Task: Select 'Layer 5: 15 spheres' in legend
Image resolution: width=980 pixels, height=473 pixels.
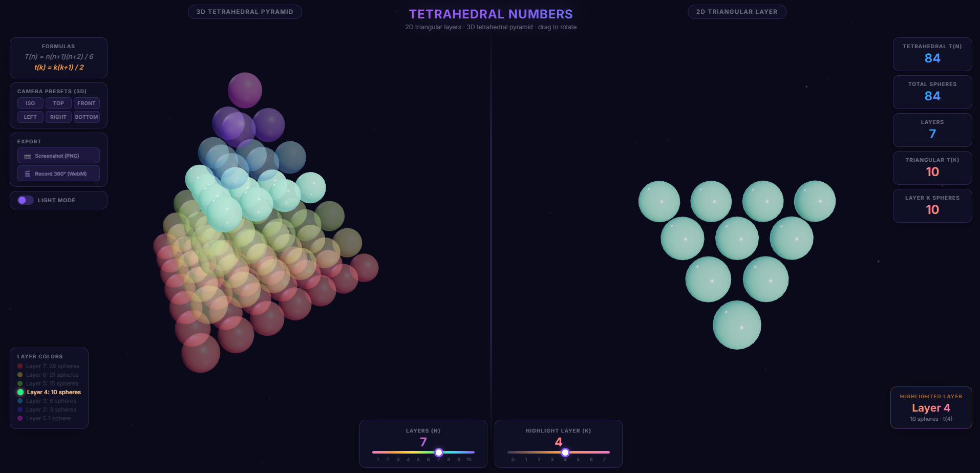Action: (49, 383)
